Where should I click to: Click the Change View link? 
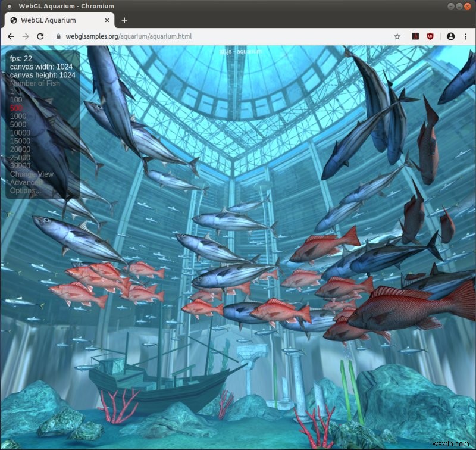point(32,174)
